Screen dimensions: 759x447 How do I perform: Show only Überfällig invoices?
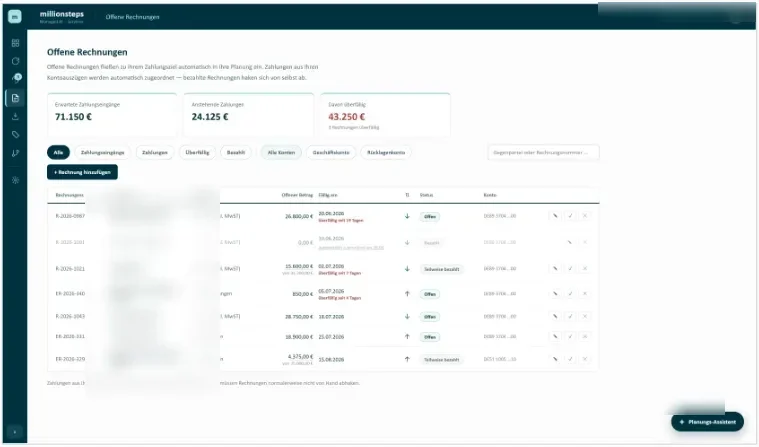[197, 153]
